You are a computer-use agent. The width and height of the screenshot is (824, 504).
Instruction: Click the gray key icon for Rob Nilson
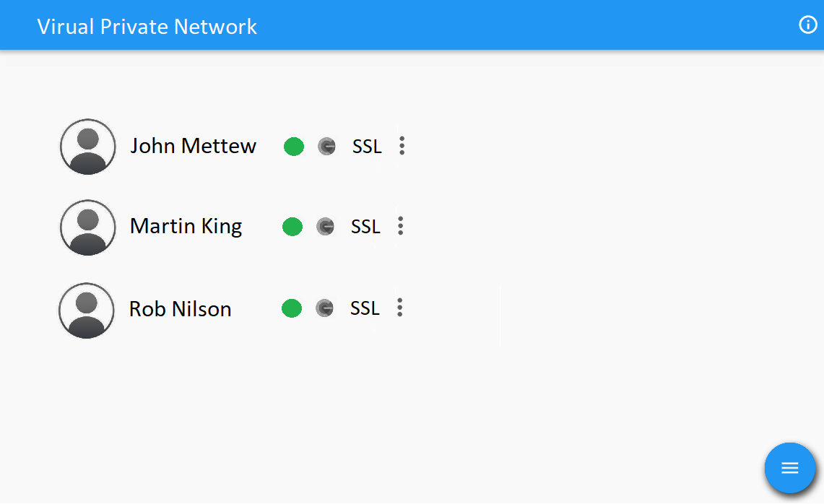point(325,308)
